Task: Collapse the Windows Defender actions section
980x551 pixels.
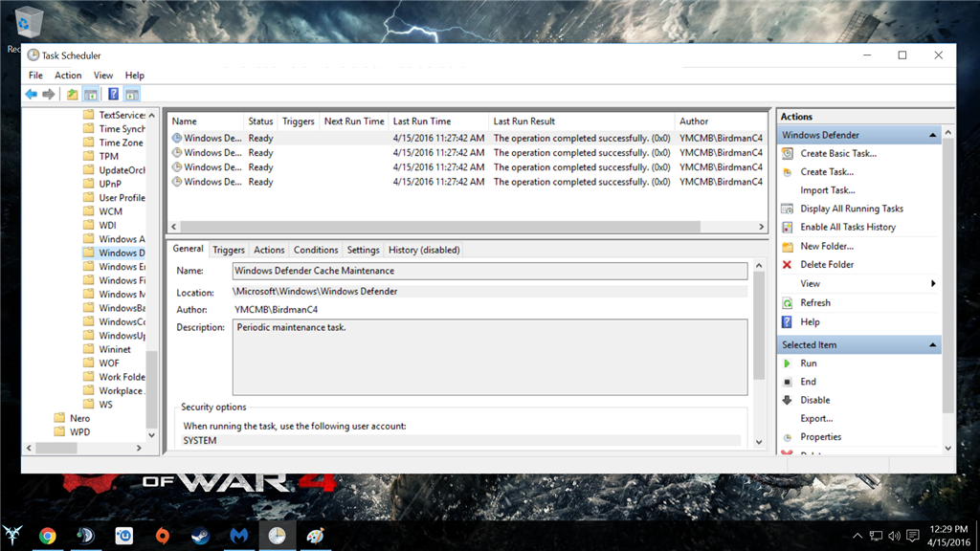Action: click(932, 136)
